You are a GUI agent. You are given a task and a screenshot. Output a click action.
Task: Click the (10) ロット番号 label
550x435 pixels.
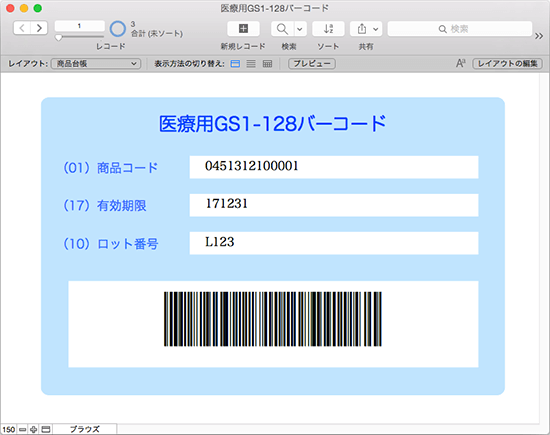coord(110,243)
